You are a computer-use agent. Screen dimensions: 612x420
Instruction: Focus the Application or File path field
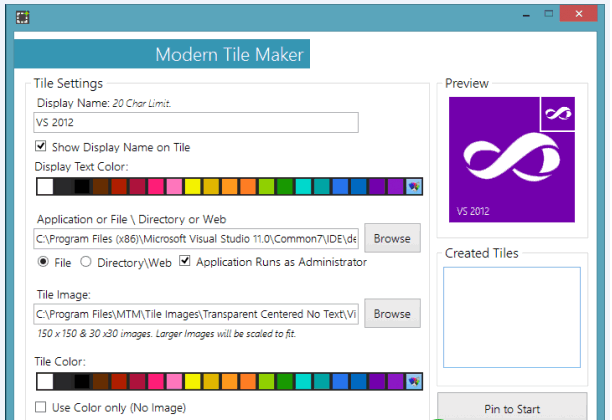point(195,239)
